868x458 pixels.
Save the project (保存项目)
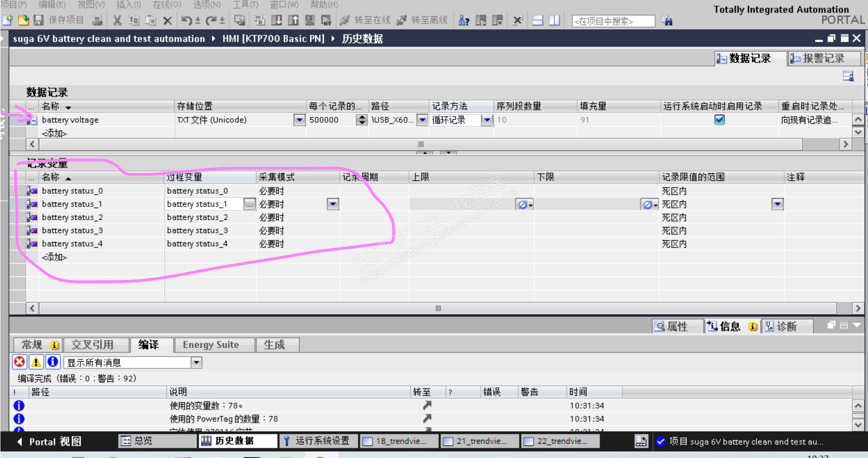pyautogui.click(x=59, y=20)
